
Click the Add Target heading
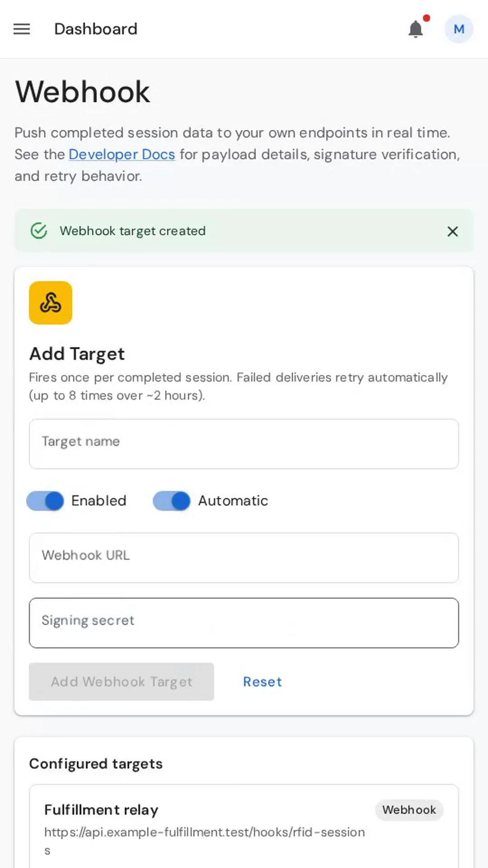point(77,354)
